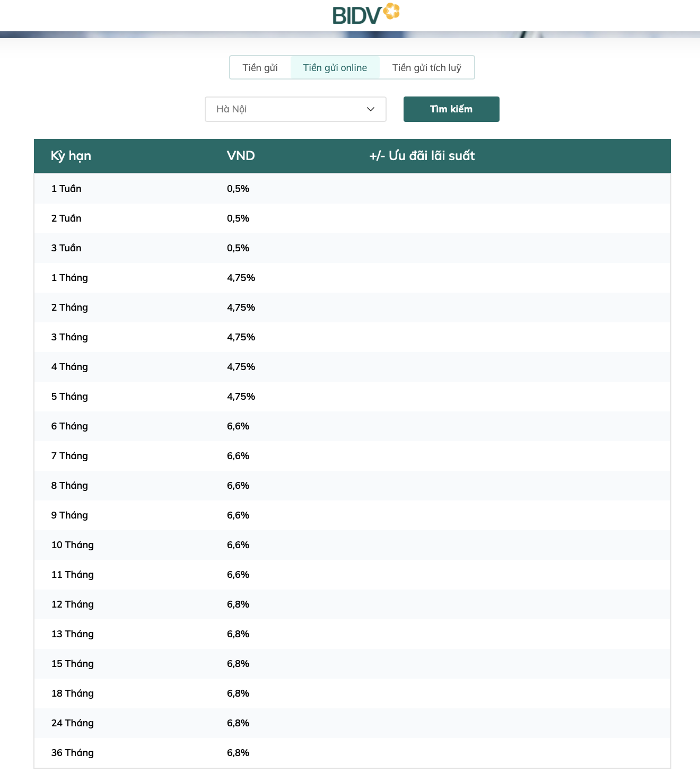Click the 4,75% rate for 5 Tháng
Image resolution: width=700 pixels, height=773 pixels.
pos(241,397)
